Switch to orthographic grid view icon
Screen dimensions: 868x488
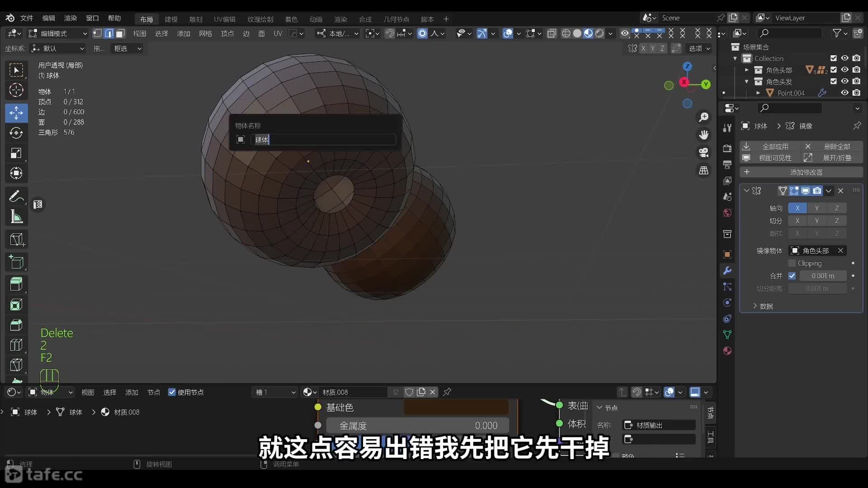coord(703,170)
